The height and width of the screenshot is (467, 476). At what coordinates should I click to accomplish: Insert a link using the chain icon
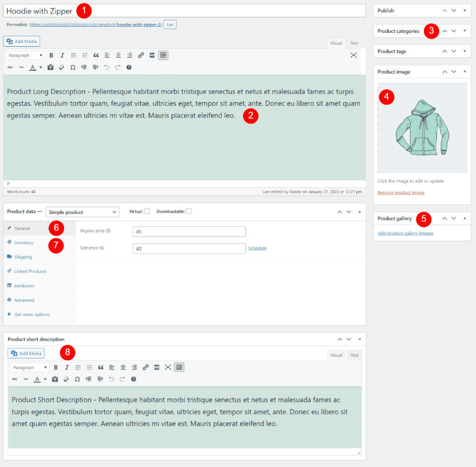pos(141,55)
